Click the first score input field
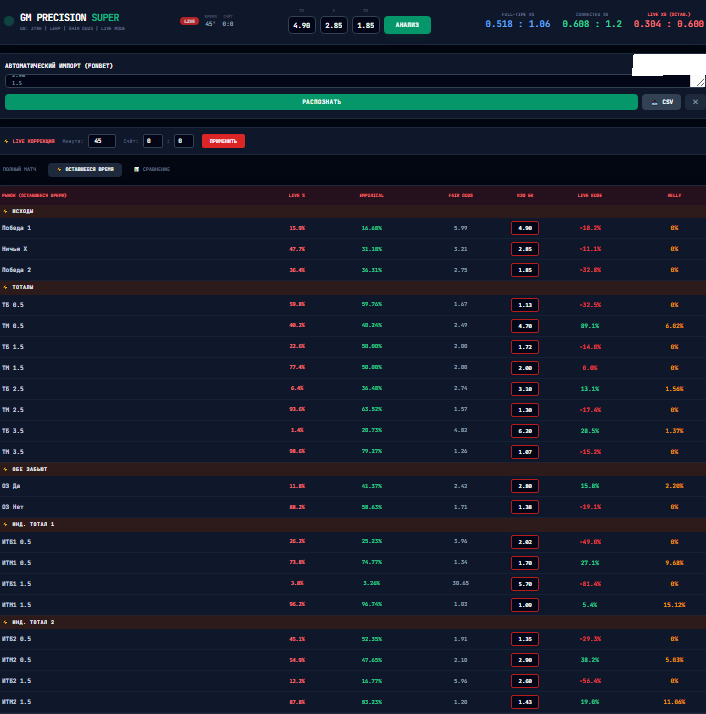Image resolution: width=706 pixels, height=714 pixels. [x=153, y=141]
